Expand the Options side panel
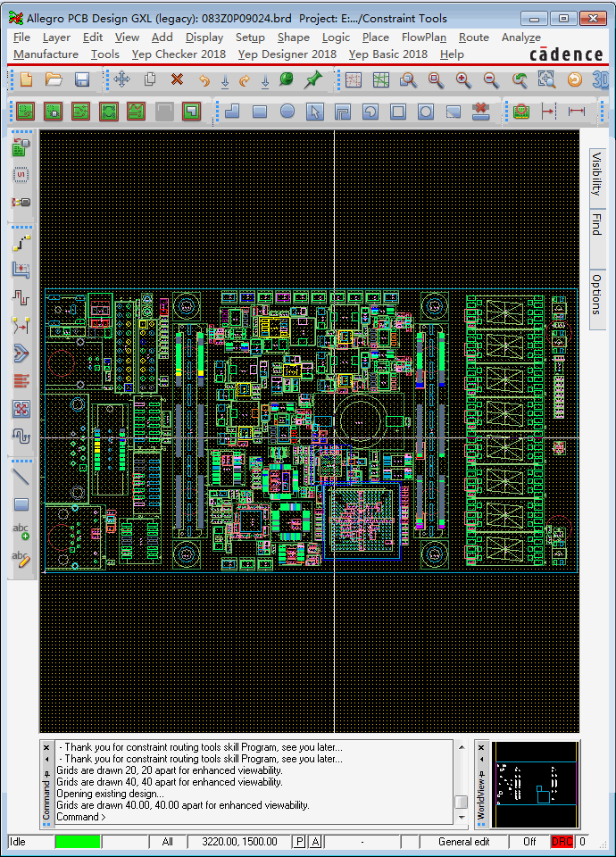Viewport: 616px width, 857px height. pos(597,294)
